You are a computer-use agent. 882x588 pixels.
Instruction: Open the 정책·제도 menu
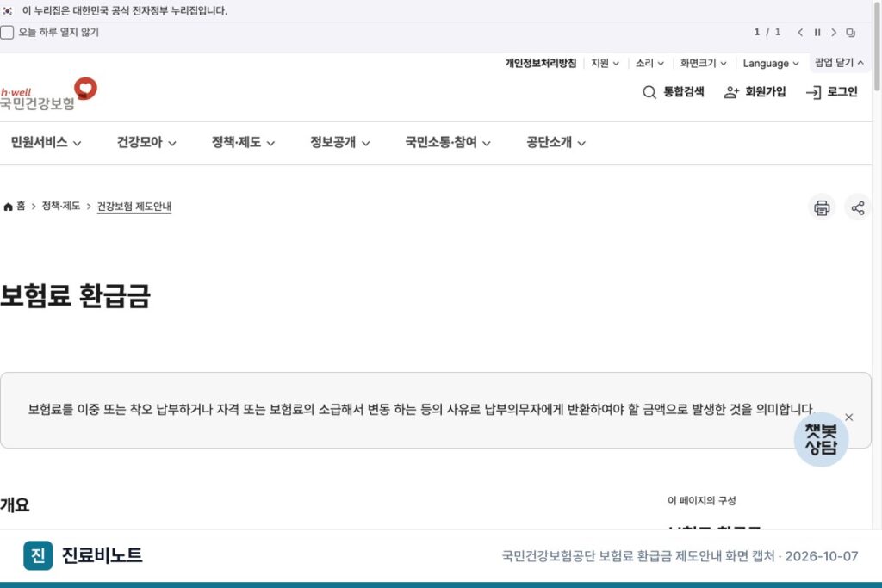(243, 143)
